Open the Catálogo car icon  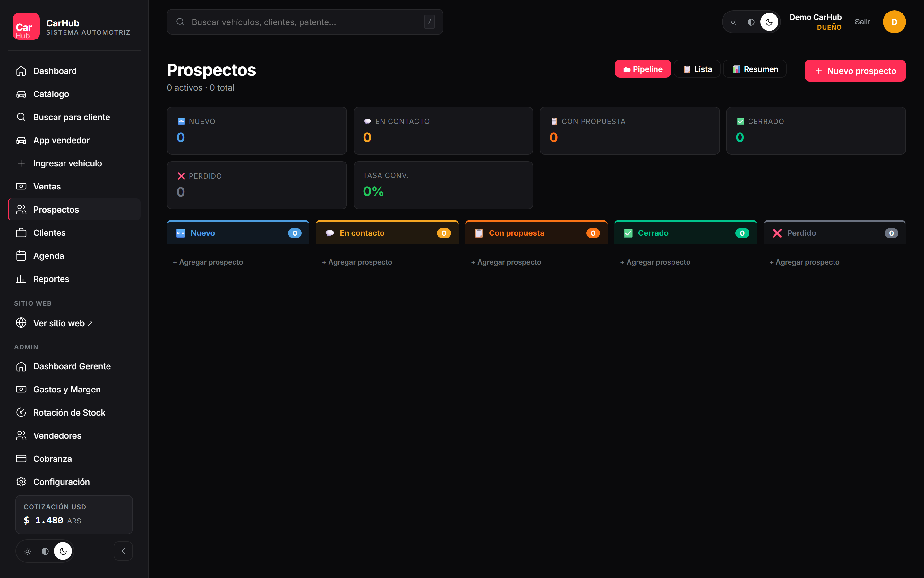pyautogui.click(x=21, y=94)
